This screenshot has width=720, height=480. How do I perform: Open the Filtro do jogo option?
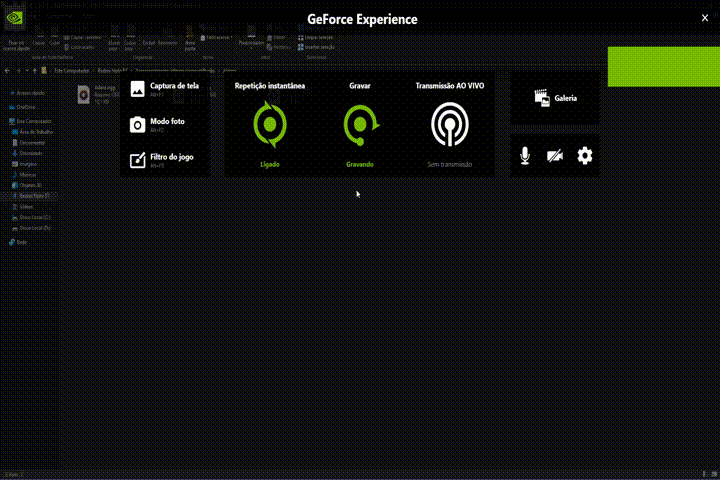(162, 160)
